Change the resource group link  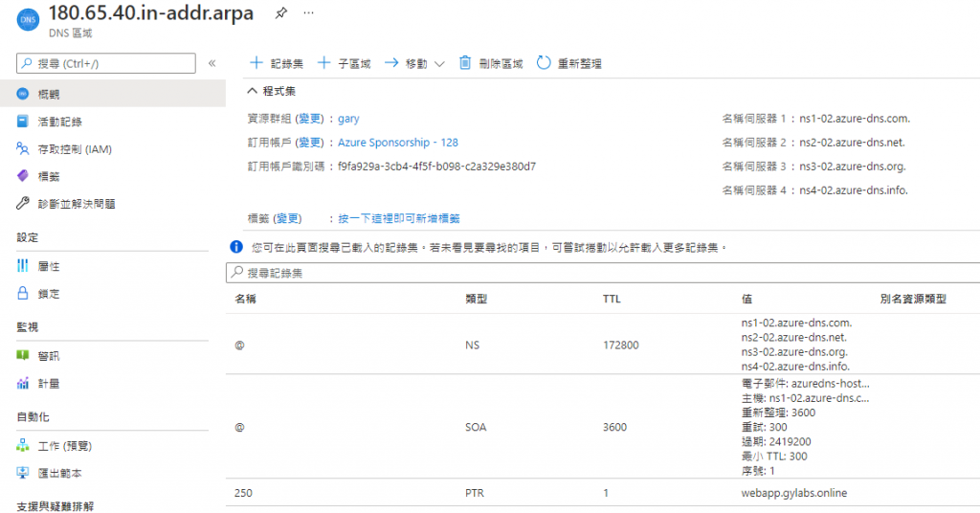[309, 119]
